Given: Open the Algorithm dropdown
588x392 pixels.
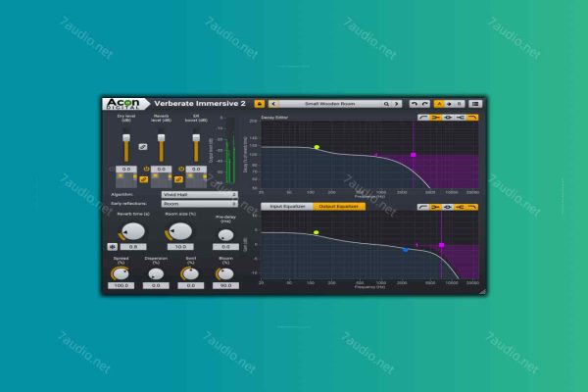Looking at the screenshot, I should click(x=199, y=195).
